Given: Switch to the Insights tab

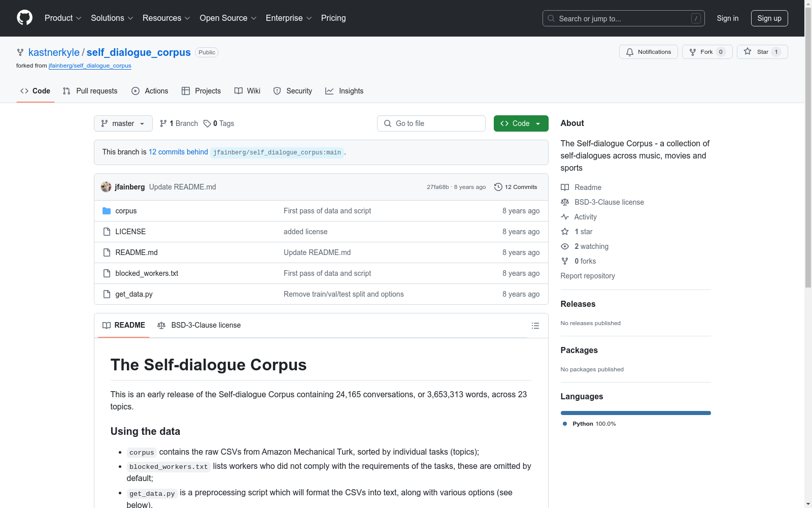Looking at the screenshot, I should 345,91.
